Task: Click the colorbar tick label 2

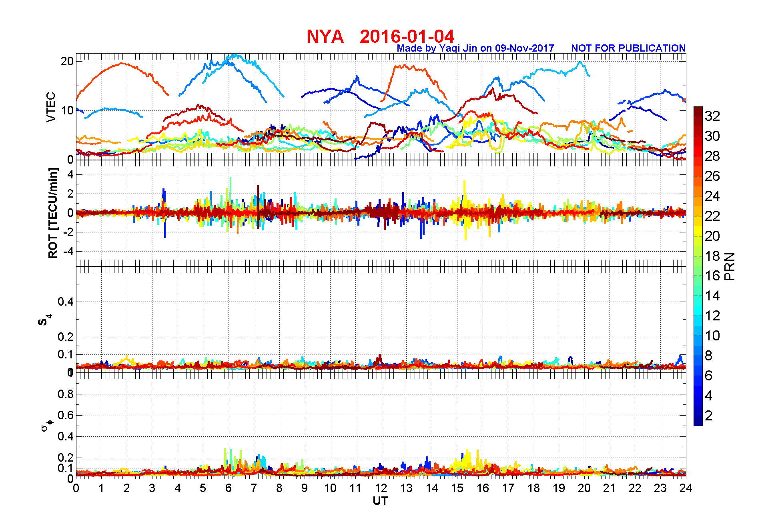Action: click(708, 416)
